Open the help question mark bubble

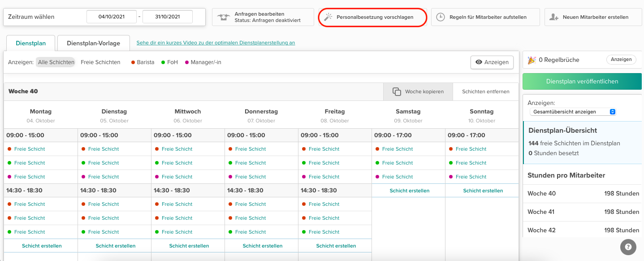click(628, 247)
